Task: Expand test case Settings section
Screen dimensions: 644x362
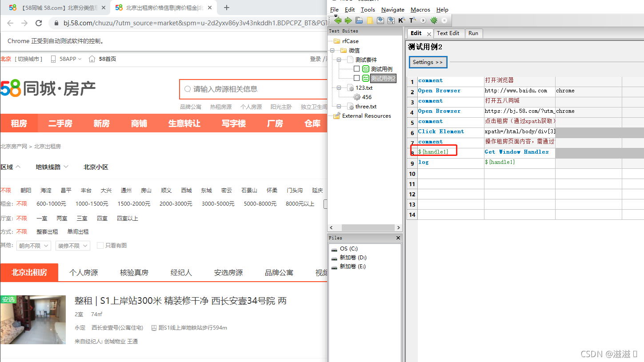Action: (428, 62)
